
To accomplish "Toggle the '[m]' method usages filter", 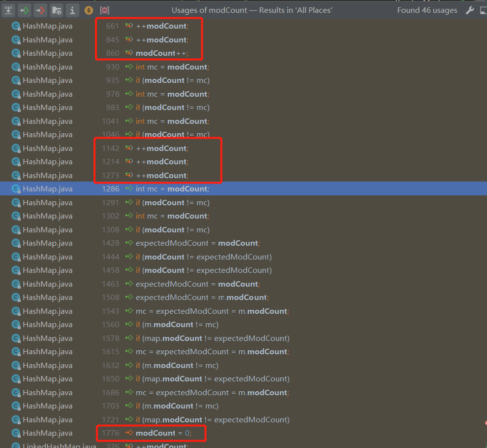I will [104, 10].
